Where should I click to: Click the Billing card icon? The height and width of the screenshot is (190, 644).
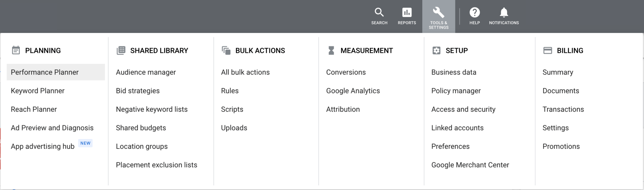click(x=547, y=50)
